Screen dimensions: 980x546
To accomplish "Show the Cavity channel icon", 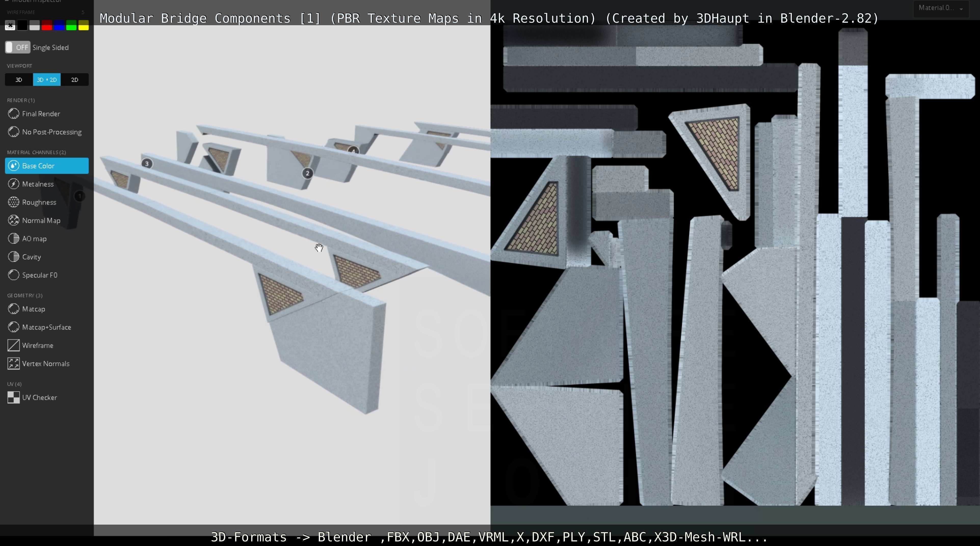I will click(x=14, y=257).
